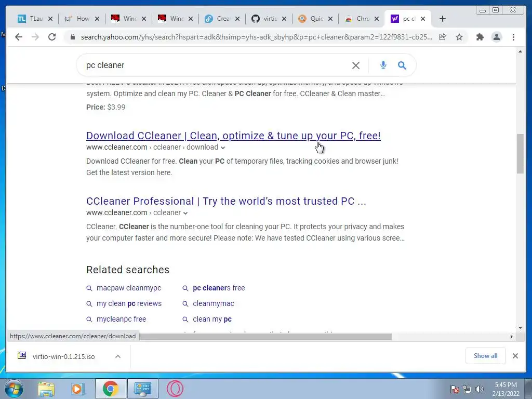This screenshot has width=532, height=399.
Task: Search related mycleanpc free
Action: pyautogui.click(x=121, y=319)
